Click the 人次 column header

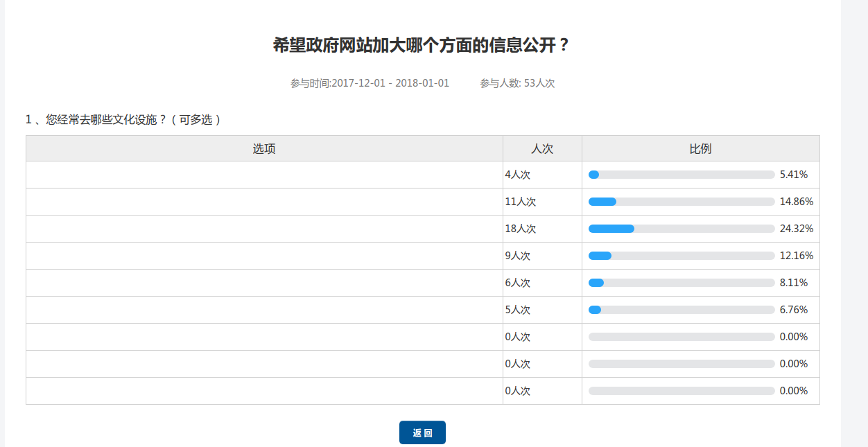542,148
